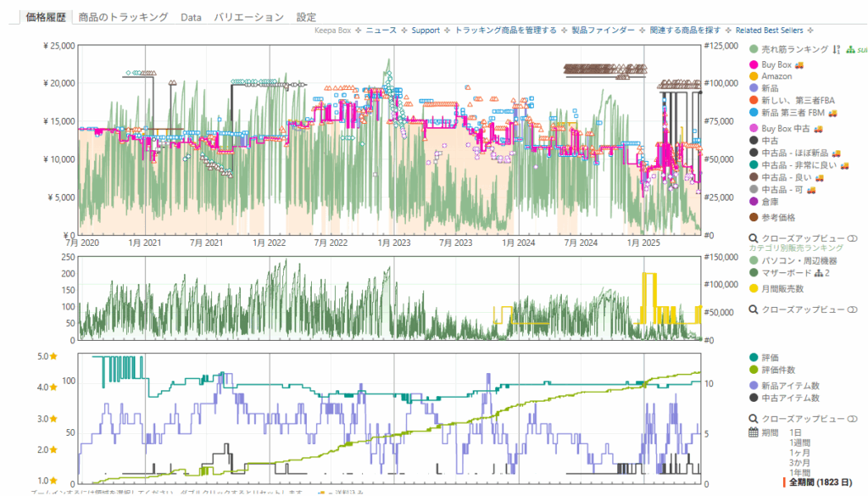Click the カテゴリ別販売ランキング heading text
Image resolution: width=868 pixels, height=496 pixels.
point(796,248)
